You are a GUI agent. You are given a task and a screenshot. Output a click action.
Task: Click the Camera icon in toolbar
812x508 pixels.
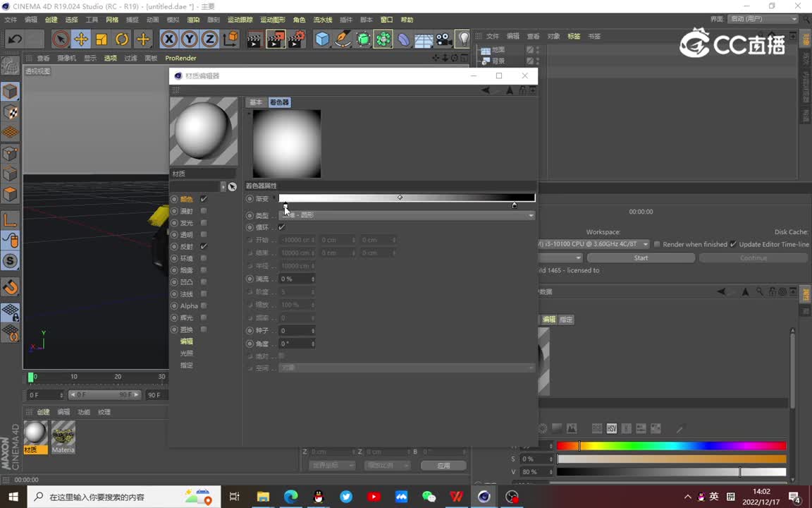[x=444, y=40]
